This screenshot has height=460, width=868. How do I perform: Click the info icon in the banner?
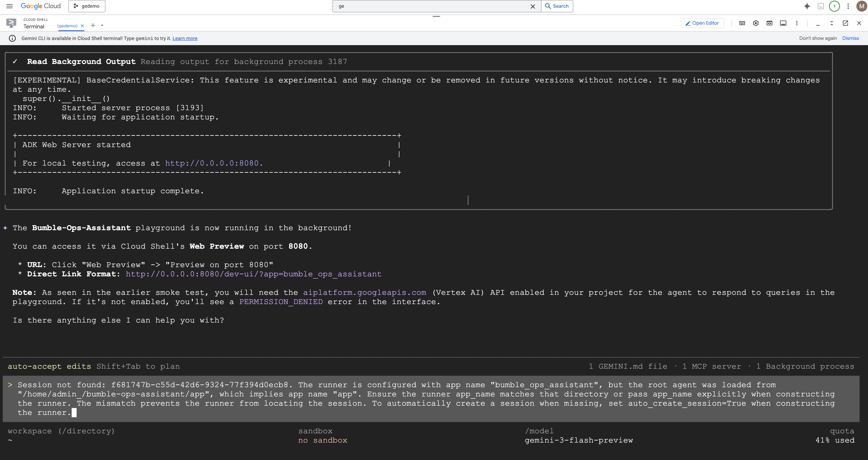coord(12,38)
